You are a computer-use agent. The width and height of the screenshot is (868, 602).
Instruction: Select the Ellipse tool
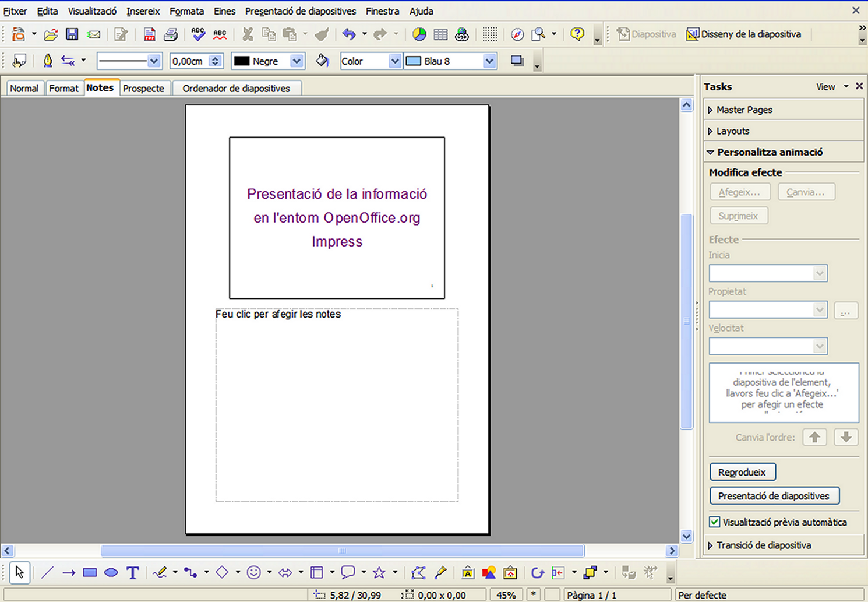(x=111, y=573)
